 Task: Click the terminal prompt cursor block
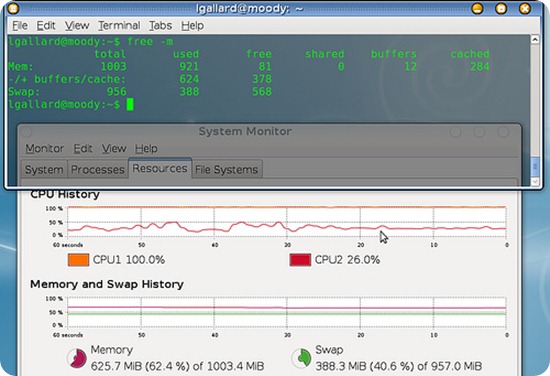pos(130,104)
